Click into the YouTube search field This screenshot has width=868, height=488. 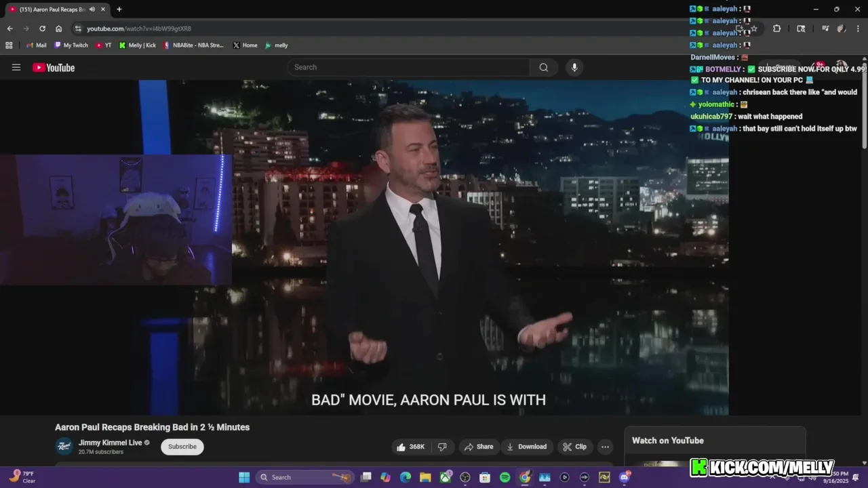coord(408,67)
